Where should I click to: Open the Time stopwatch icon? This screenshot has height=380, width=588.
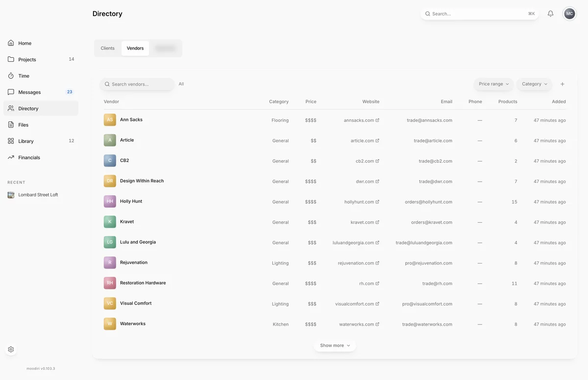(x=11, y=76)
